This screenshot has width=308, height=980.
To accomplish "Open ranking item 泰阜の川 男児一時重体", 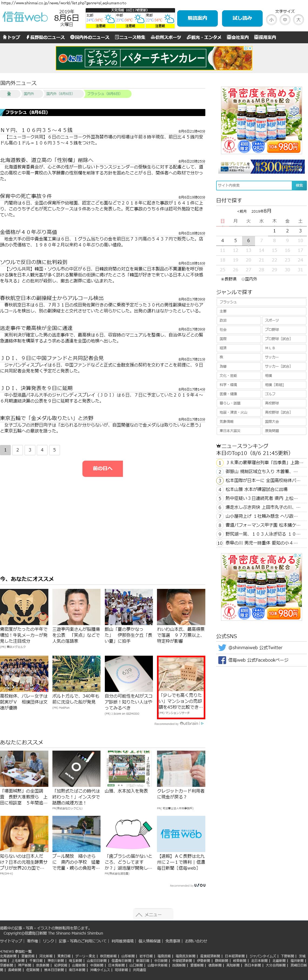I will [262, 543].
